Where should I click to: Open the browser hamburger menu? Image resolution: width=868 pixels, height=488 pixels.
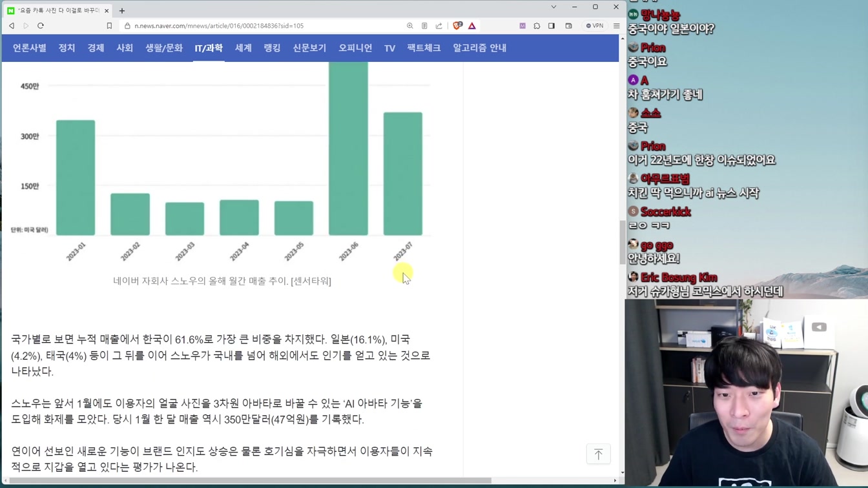(617, 26)
